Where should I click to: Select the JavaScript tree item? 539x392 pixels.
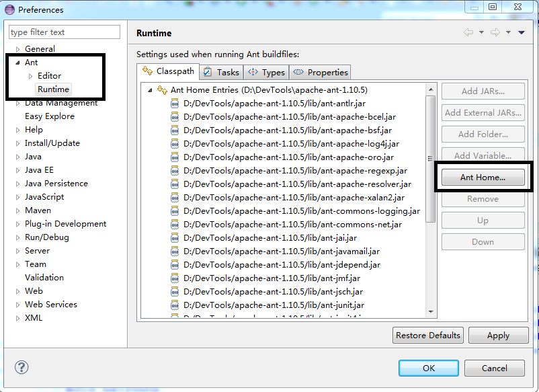(x=44, y=197)
